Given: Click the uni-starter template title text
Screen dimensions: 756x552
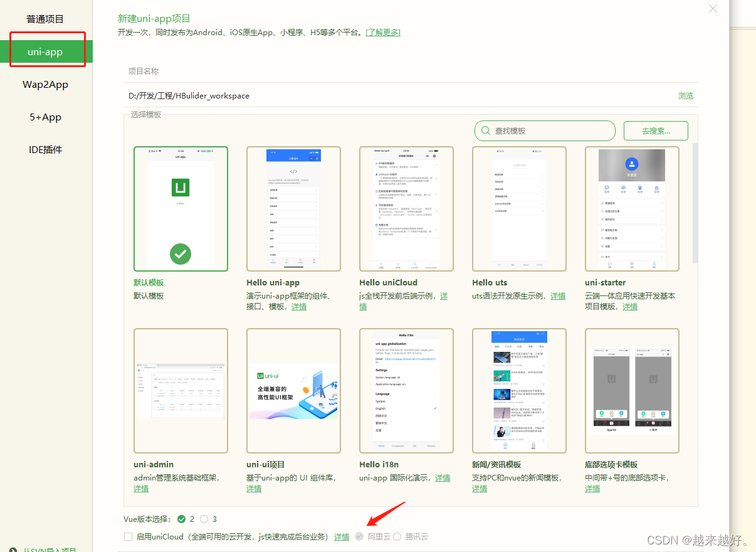Looking at the screenshot, I should 607,282.
